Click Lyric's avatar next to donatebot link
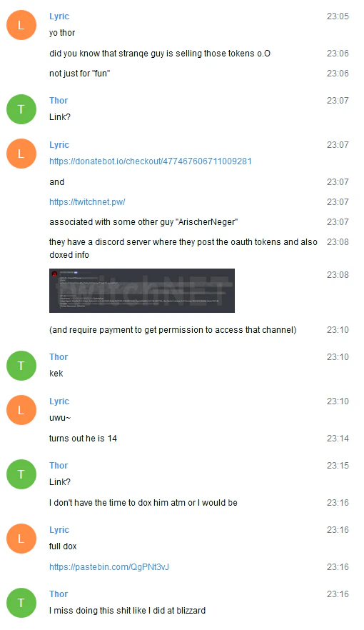 click(x=21, y=154)
